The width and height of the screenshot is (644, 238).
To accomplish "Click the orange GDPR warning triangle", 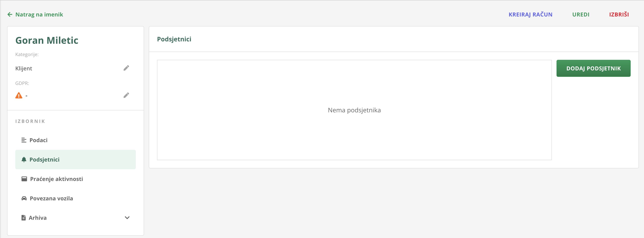I will [x=19, y=95].
